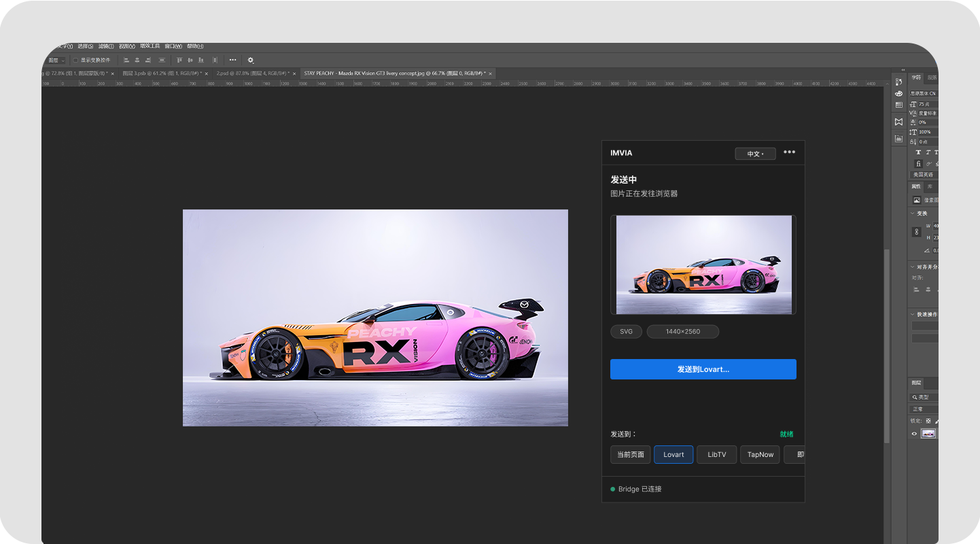Click the align top edges icon in options bar
Viewport: 980px width, 544px height.
click(x=179, y=61)
